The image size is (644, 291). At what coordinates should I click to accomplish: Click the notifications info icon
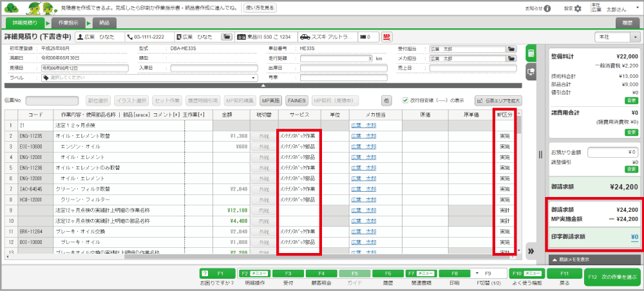click(547, 8)
